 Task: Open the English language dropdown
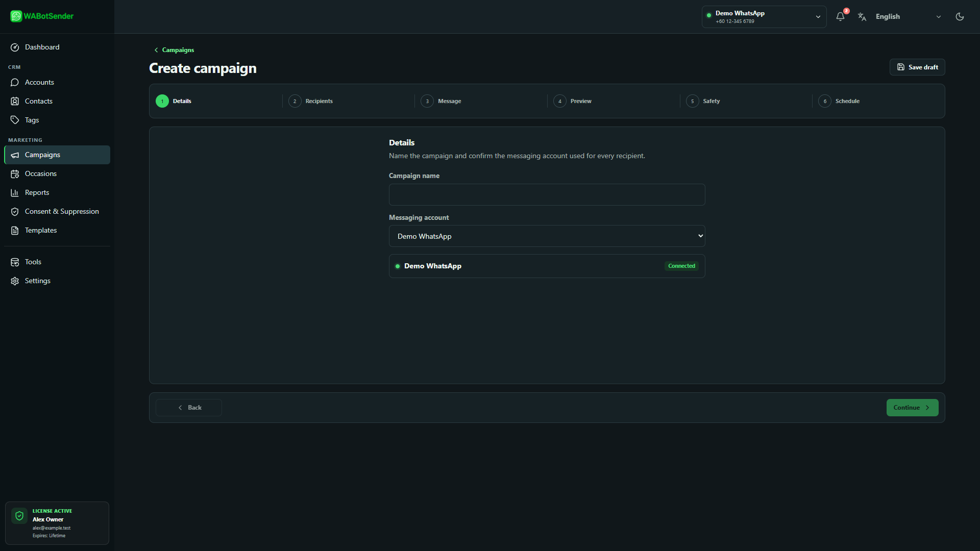tap(909, 17)
